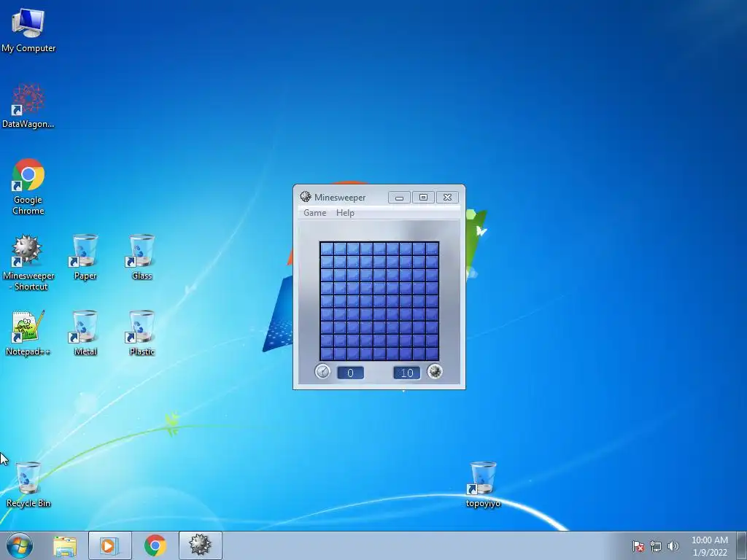Launch Windows Media Player from taskbar
747x560 pixels.
pyautogui.click(x=109, y=545)
